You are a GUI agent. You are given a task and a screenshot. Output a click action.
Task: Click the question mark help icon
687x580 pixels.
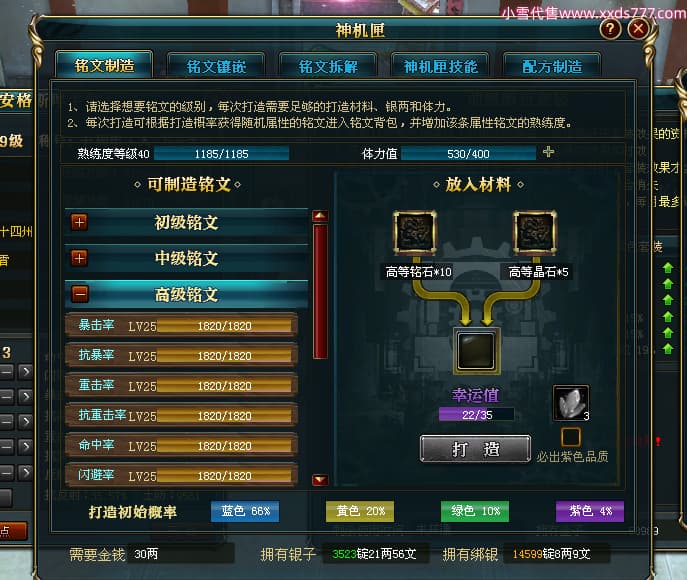[610, 29]
